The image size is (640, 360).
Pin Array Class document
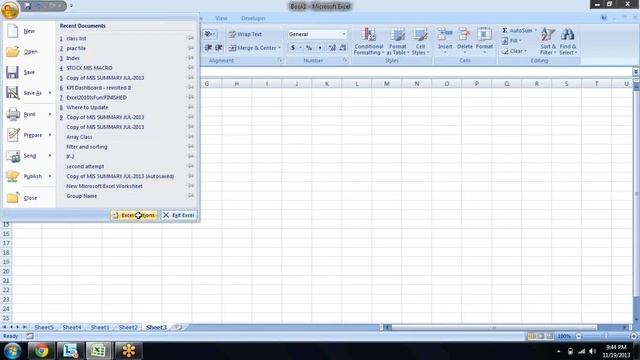(191, 137)
